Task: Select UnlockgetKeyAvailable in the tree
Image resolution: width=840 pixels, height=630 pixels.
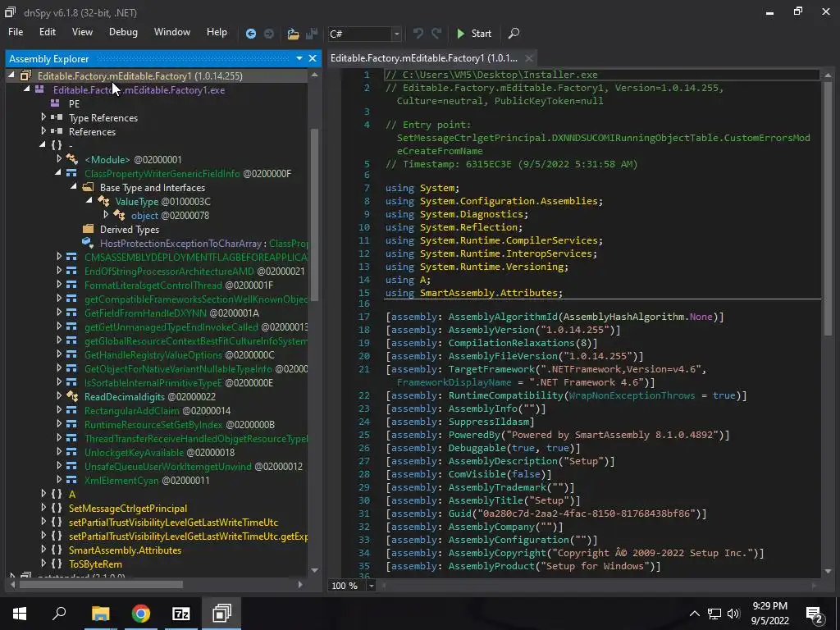Action: tap(134, 452)
